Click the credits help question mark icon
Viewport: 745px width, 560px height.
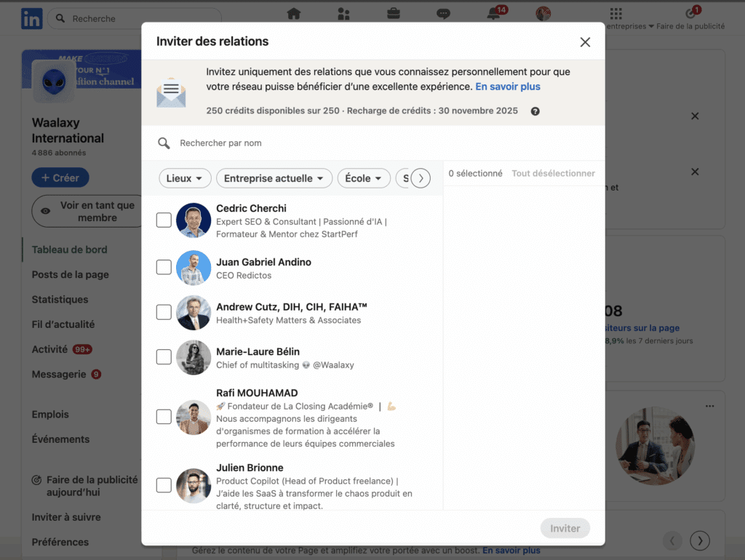pos(536,111)
